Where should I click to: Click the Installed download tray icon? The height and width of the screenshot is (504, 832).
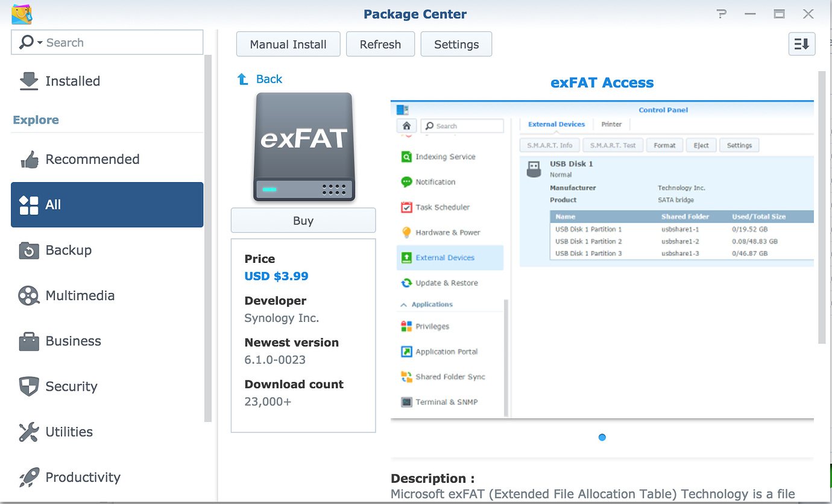click(29, 81)
